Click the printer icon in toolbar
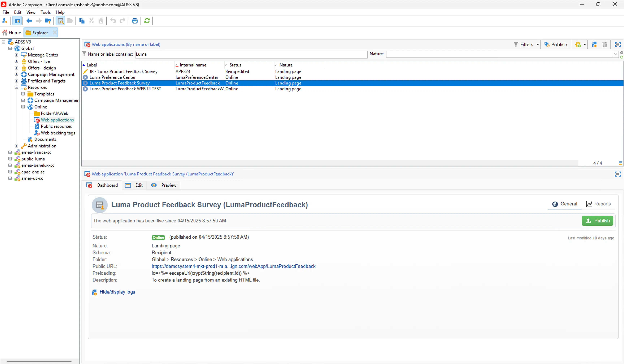This screenshot has height=364, width=624. [135, 21]
